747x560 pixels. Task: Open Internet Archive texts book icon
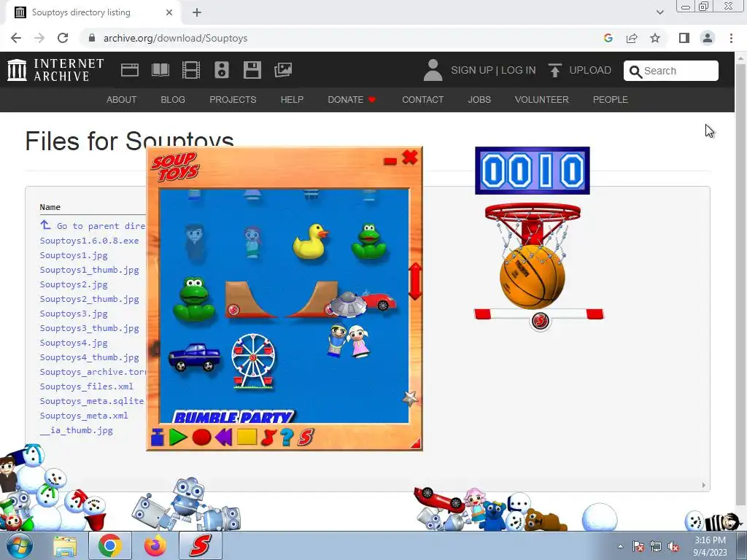click(160, 70)
